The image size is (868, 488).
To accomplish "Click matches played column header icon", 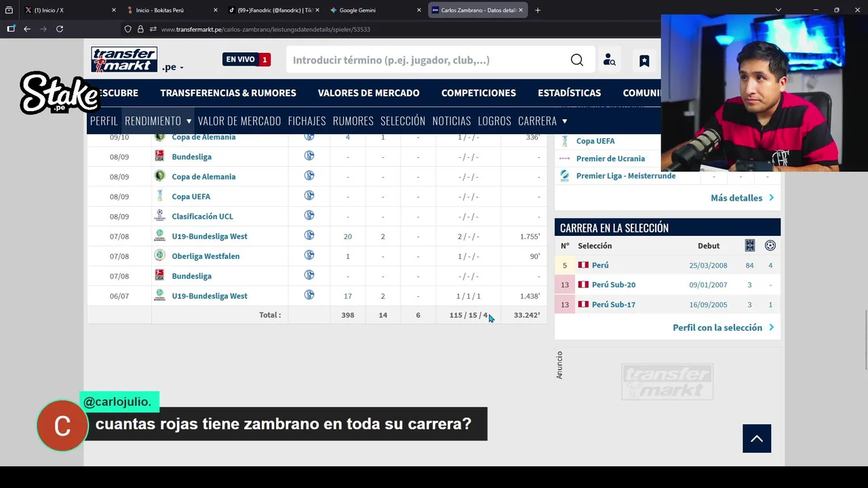I will (749, 245).
